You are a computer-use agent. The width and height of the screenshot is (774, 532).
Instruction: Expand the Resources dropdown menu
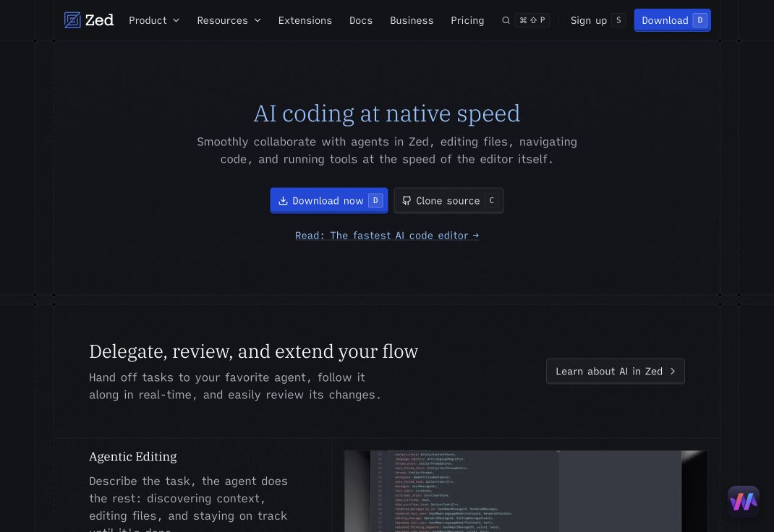tap(229, 20)
